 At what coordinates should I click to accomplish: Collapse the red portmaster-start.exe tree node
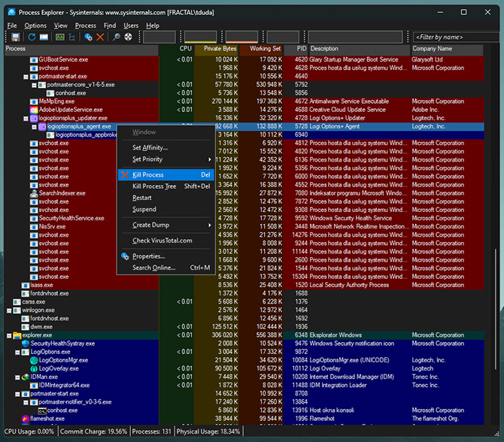[26, 77]
